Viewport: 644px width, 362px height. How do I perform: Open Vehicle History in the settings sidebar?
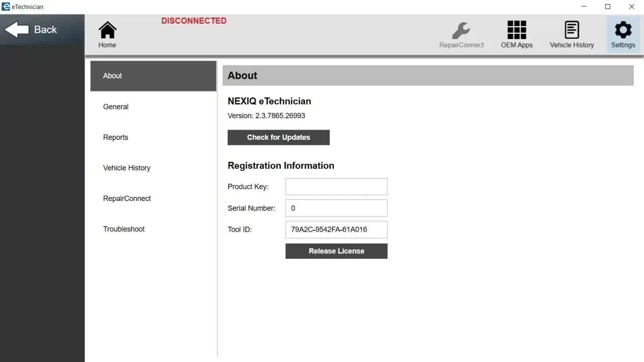(153, 168)
